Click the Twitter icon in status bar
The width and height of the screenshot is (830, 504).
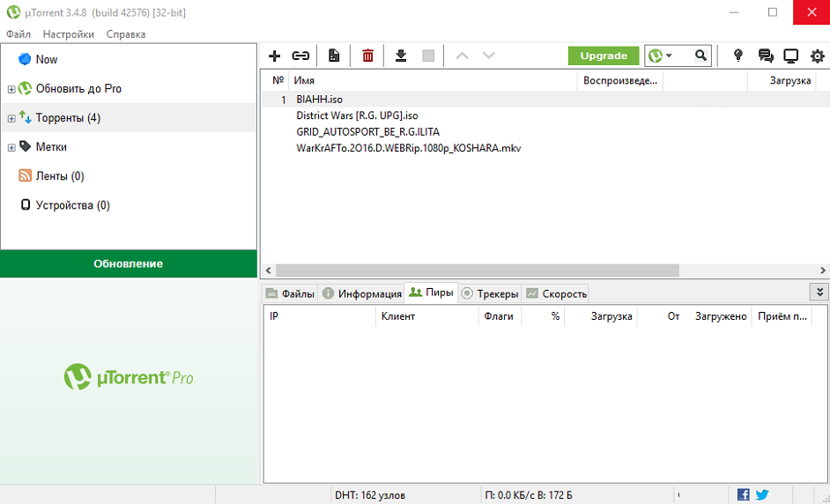[x=762, y=494]
